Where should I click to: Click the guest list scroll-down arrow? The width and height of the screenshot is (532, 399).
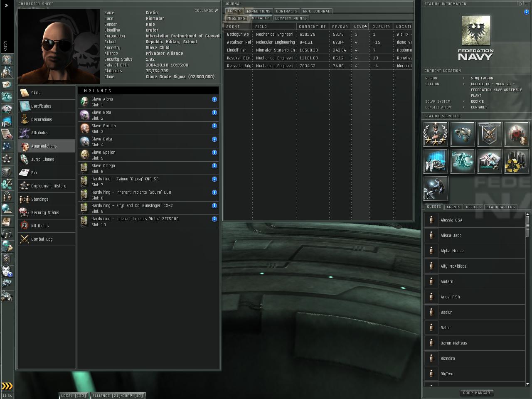(x=527, y=384)
